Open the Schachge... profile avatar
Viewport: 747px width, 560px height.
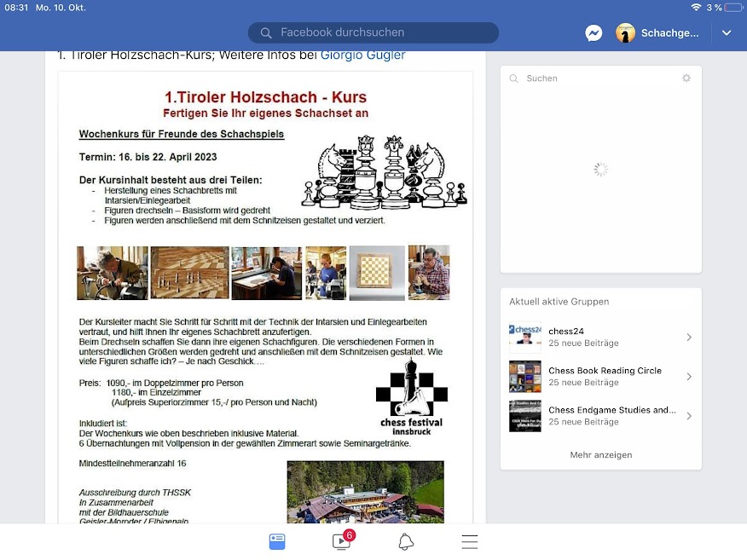point(625,33)
